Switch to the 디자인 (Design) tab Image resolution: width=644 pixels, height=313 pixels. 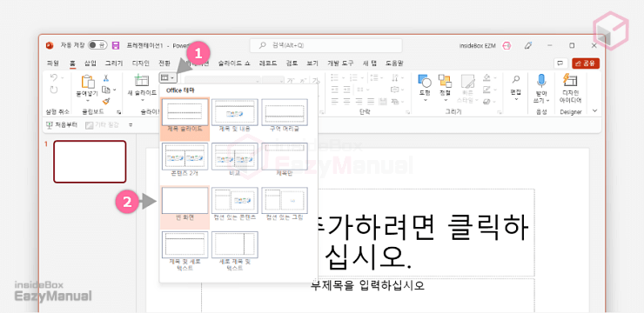pos(140,63)
